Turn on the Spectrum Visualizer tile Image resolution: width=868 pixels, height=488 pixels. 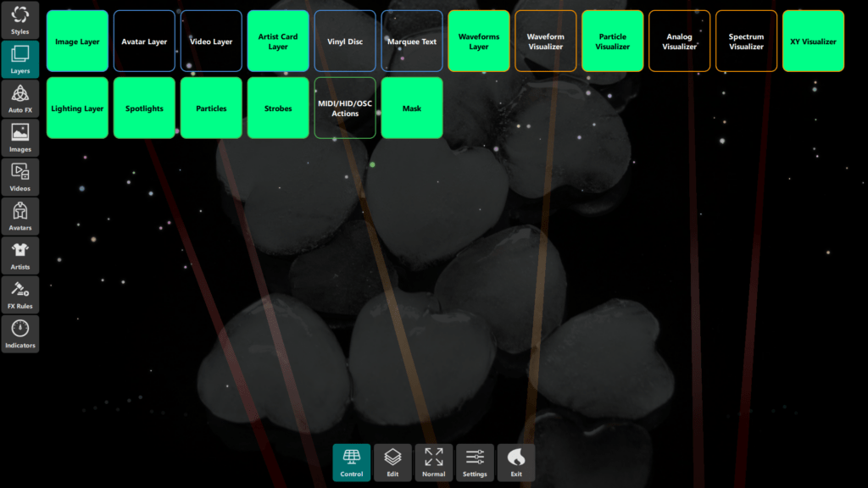(x=746, y=41)
